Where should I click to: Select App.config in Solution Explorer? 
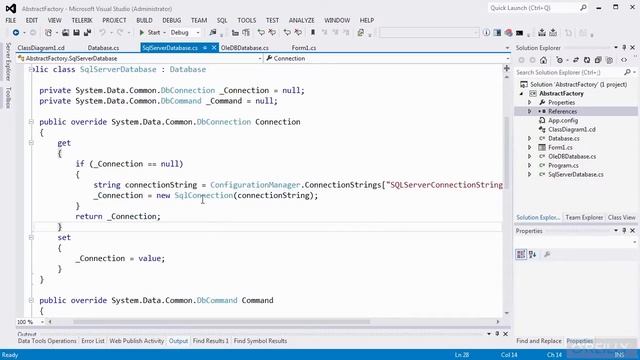pos(562,120)
